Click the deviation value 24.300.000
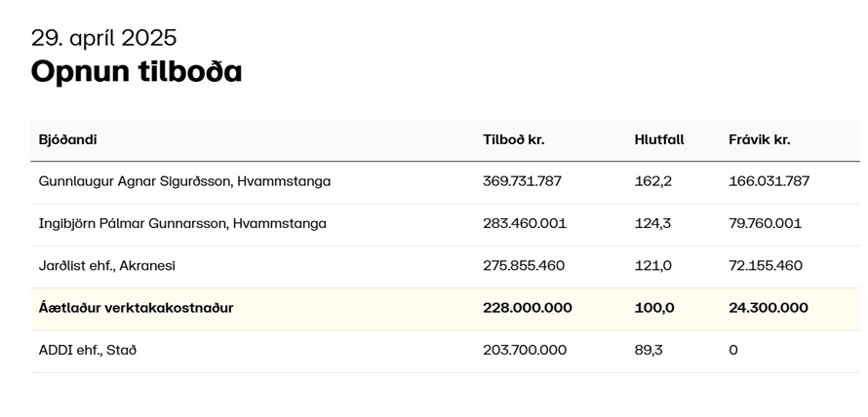Viewport: 868px width, 417px height. tap(769, 308)
